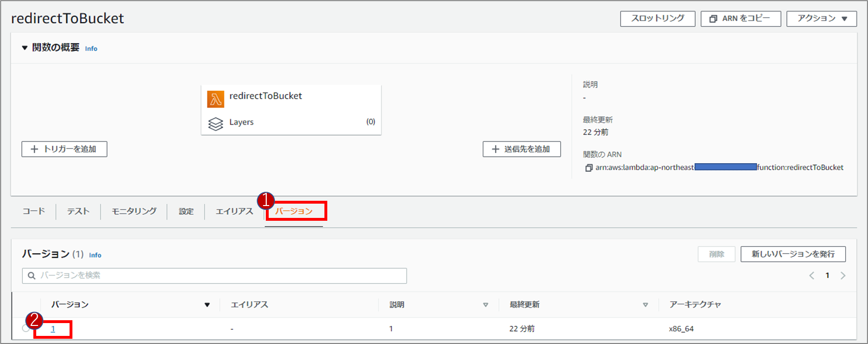
Task: Open the エイリアス tab
Action: click(x=234, y=211)
